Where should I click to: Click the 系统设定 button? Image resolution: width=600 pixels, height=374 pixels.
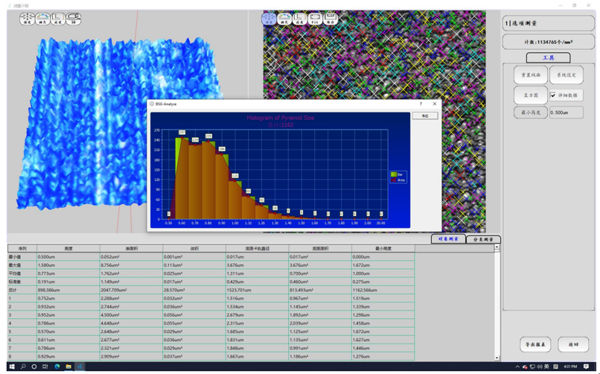566,75
